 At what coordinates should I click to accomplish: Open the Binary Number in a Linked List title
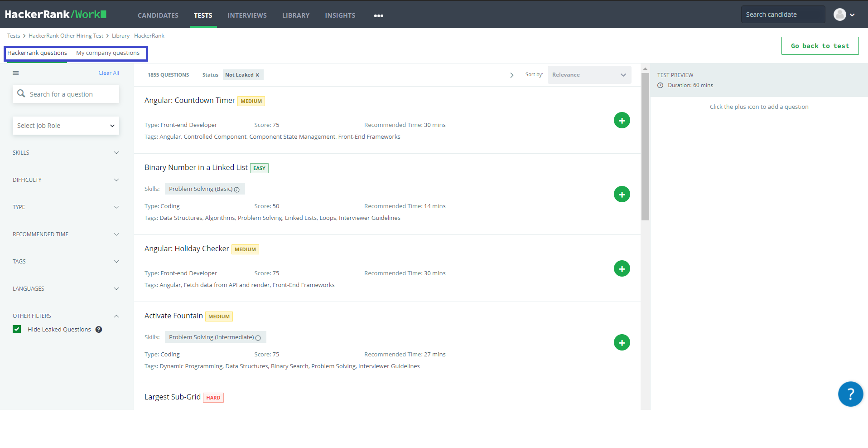point(196,167)
